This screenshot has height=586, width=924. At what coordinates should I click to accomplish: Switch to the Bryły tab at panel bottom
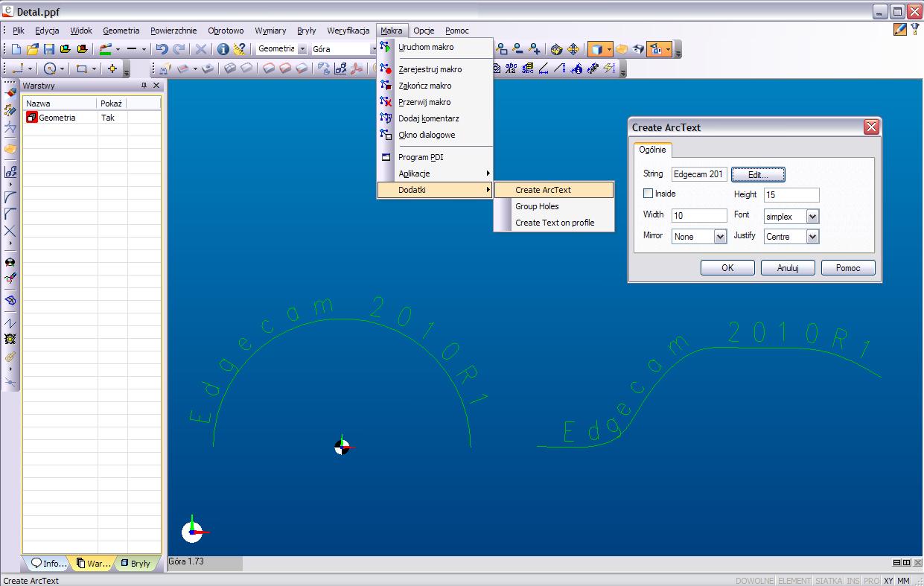point(136,564)
